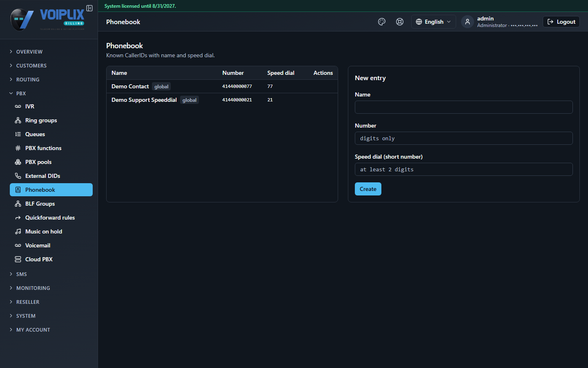Click the Create button
This screenshot has height=368, width=588.
coord(368,189)
